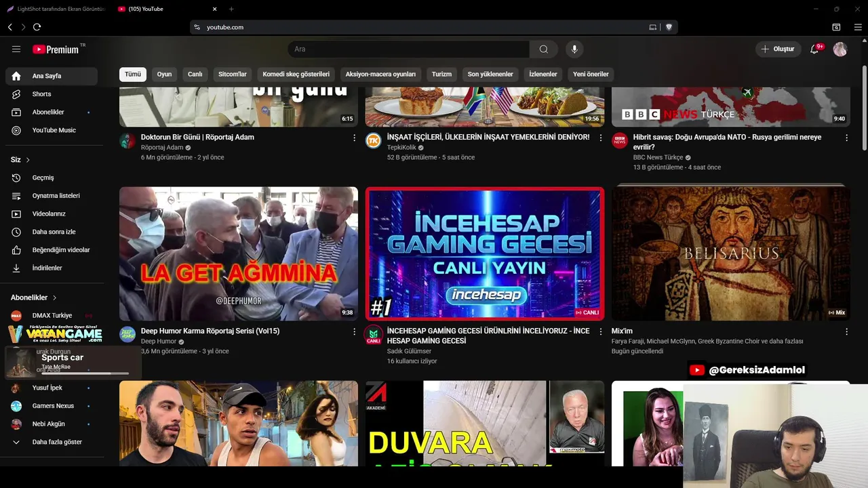Image resolution: width=868 pixels, height=488 pixels.
Task: Open İndirilenler in the sidebar
Action: 52,268
